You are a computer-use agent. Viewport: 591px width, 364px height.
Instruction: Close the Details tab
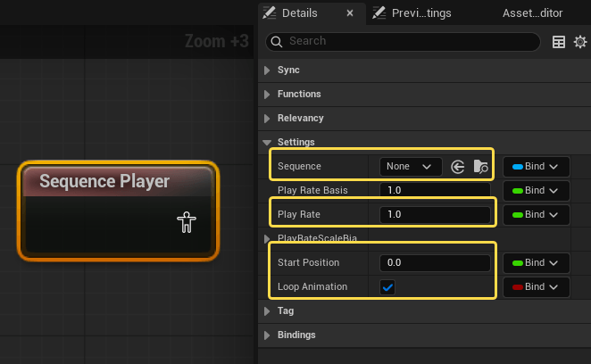350,12
